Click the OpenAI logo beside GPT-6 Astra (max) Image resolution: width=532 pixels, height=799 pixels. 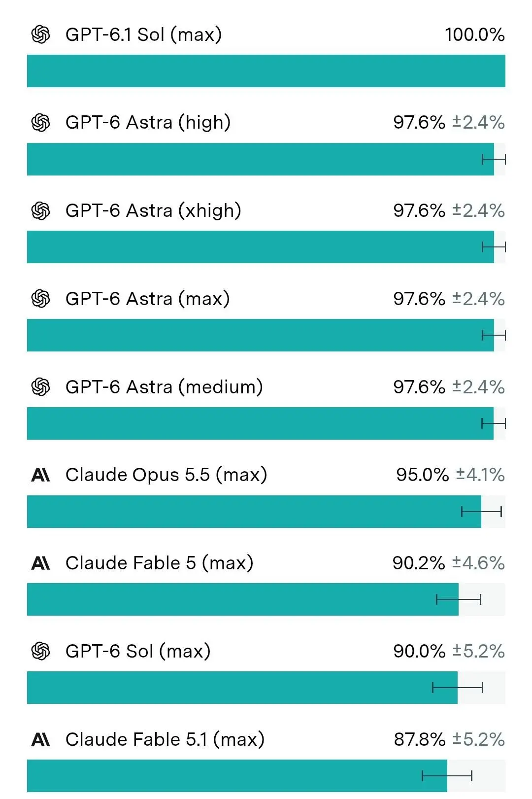(x=40, y=299)
